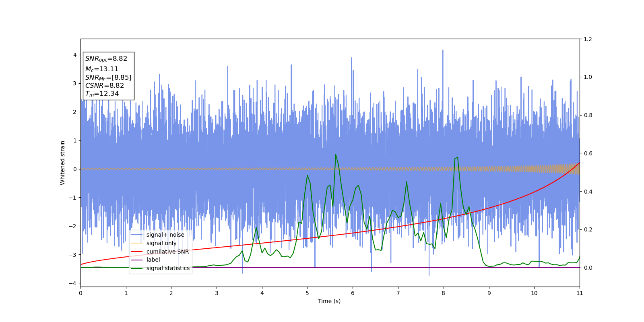Click the SNR_MF=[8.85] annotation text

coord(108,78)
